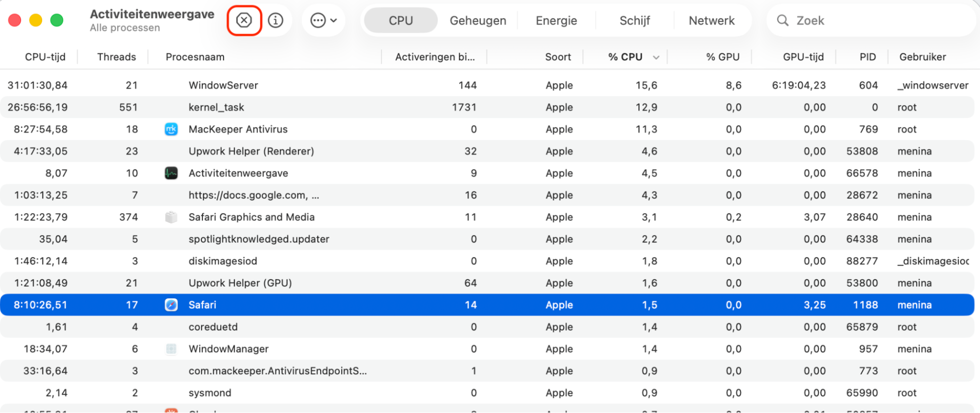980x413 pixels.
Task: Switch to the Schijf tab
Action: tap(634, 20)
